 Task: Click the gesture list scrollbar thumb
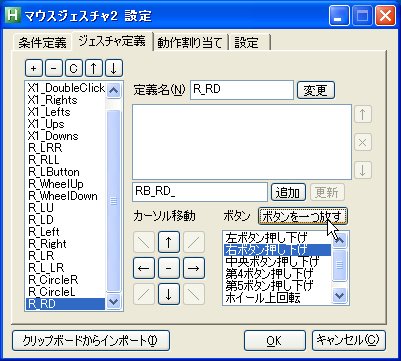click(114, 201)
